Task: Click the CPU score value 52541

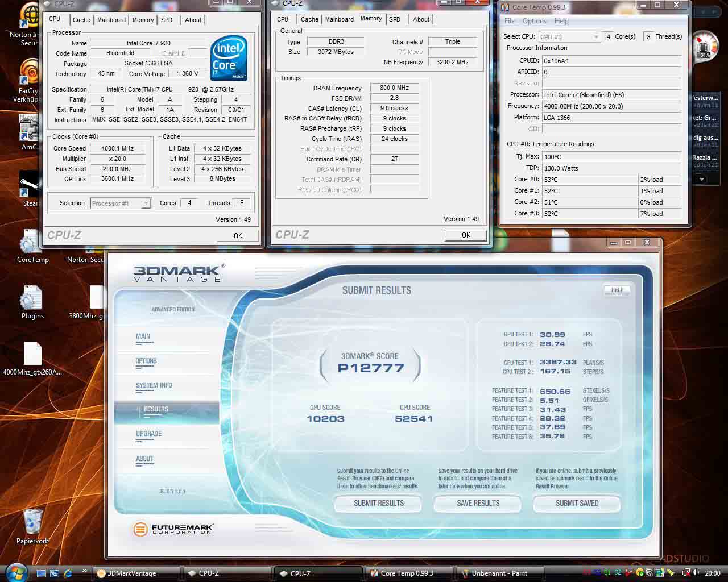Action: coord(414,419)
